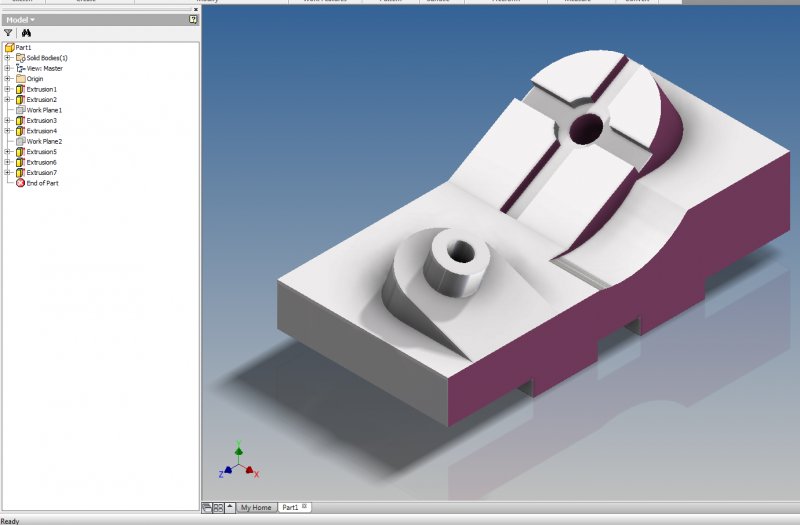Expand the Extrusion3 feature node

pos(7,120)
